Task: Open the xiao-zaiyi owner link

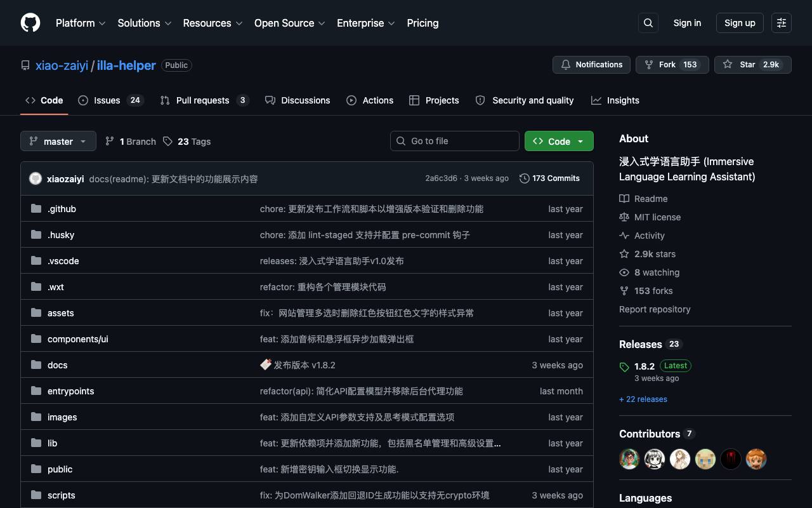Action: coord(62,65)
